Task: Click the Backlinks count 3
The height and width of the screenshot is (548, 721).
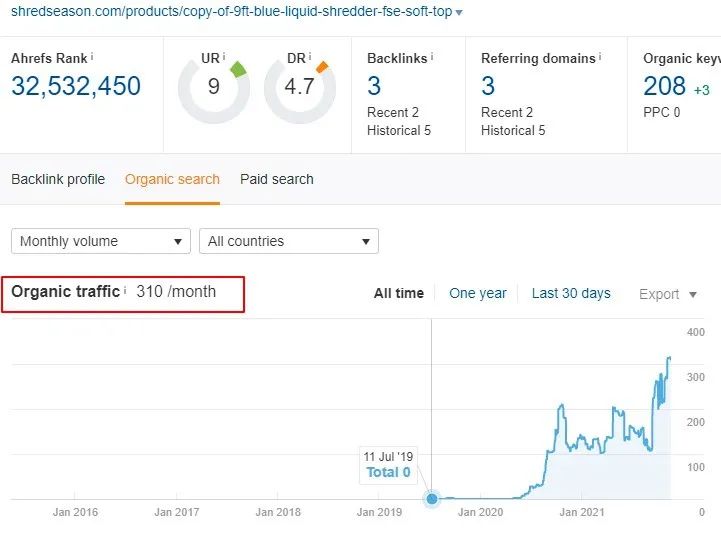Action: (x=374, y=86)
